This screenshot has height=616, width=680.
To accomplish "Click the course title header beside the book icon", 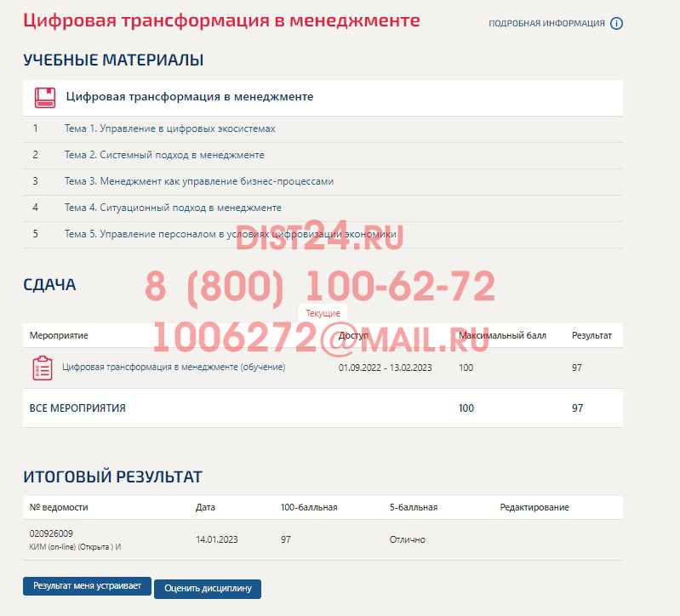I will pos(190,97).
